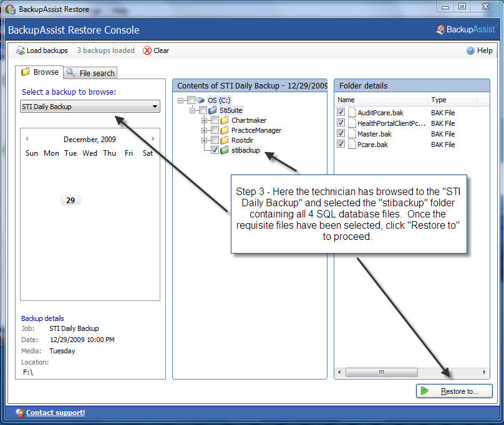This screenshot has height=425, width=504.
Task: Click the Restore to... button
Action: (x=454, y=391)
